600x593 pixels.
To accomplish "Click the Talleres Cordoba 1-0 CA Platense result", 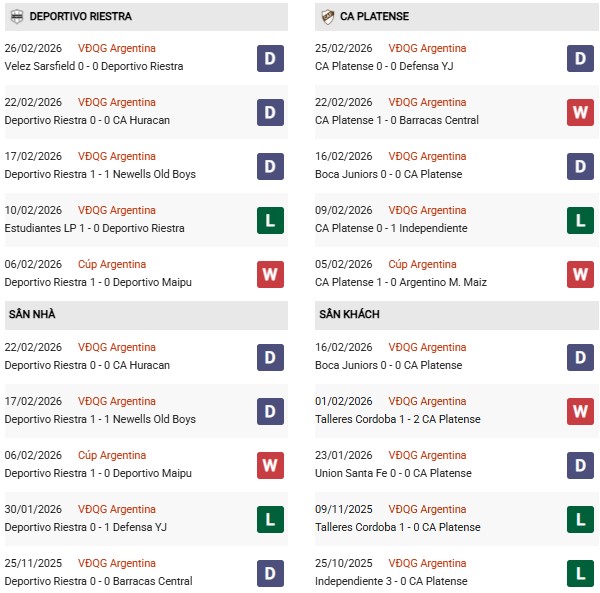I will tap(397, 527).
